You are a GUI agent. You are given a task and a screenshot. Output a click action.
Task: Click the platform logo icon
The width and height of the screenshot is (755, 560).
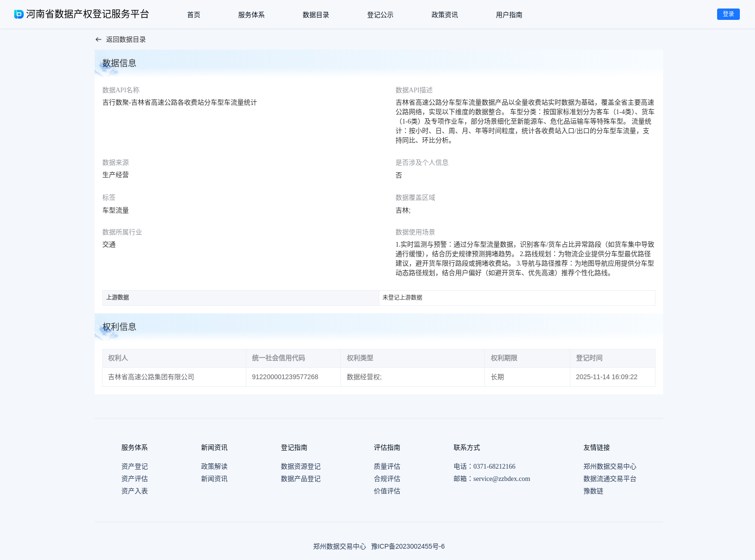click(x=19, y=14)
